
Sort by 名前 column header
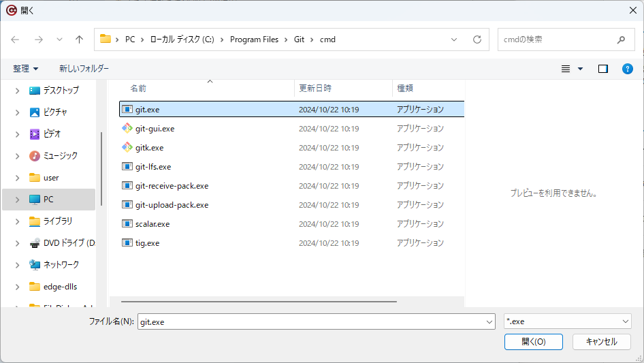click(138, 89)
